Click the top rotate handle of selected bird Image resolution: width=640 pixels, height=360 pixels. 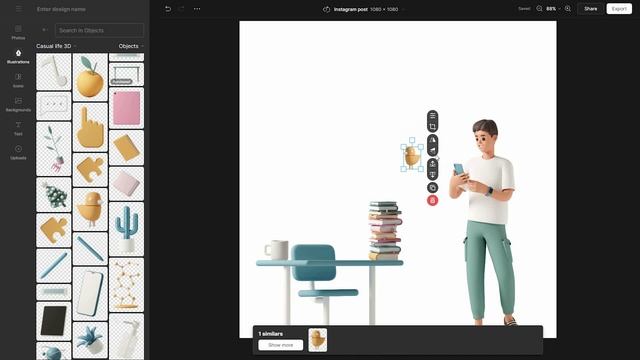pyautogui.click(x=412, y=140)
